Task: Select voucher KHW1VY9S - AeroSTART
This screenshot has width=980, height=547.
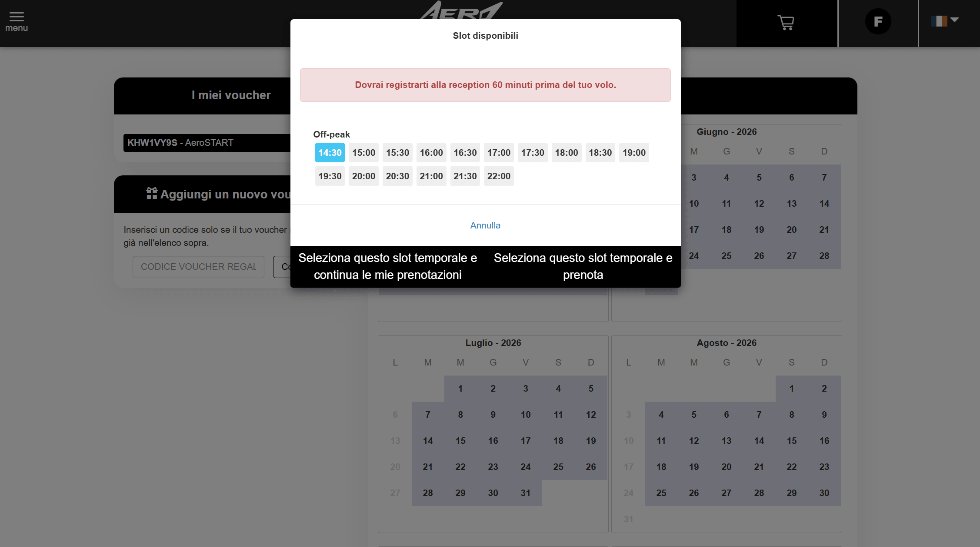Action: point(207,143)
